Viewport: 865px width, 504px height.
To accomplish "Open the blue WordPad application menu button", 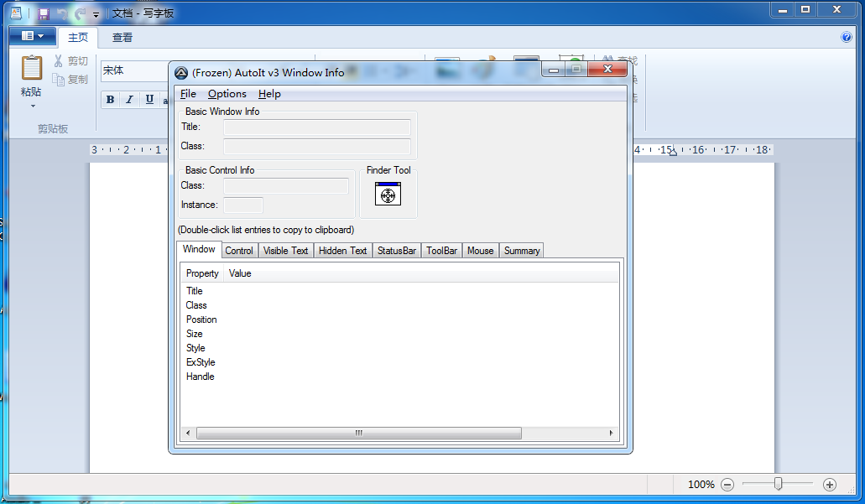I will tap(33, 36).
